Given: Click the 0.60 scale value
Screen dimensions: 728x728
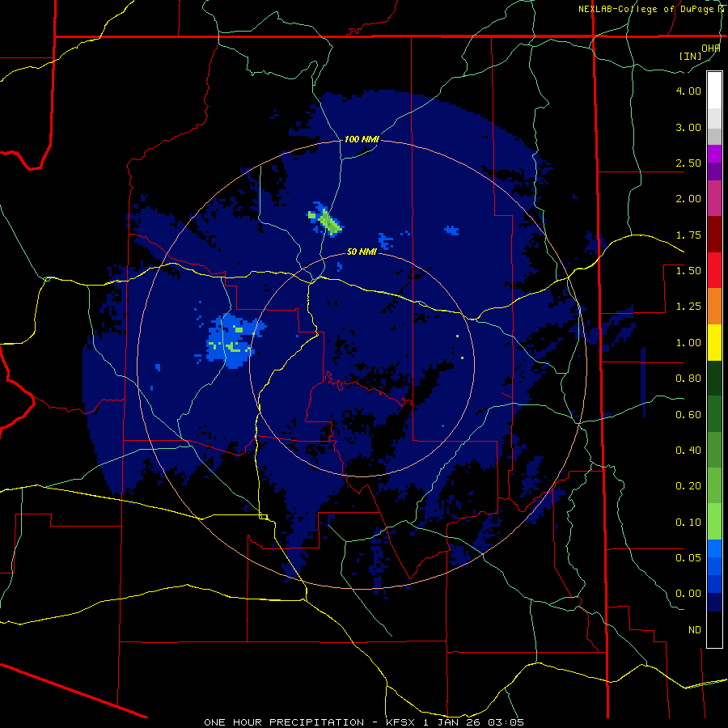Looking at the screenshot, I should pos(688,415).
